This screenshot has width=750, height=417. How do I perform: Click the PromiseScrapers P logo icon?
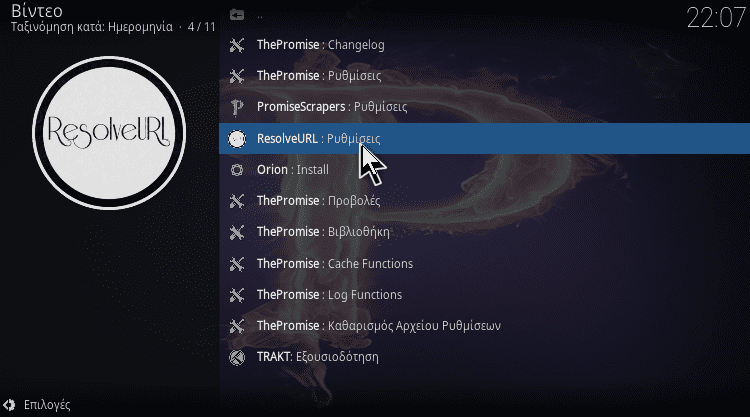[x=237, y=107]
